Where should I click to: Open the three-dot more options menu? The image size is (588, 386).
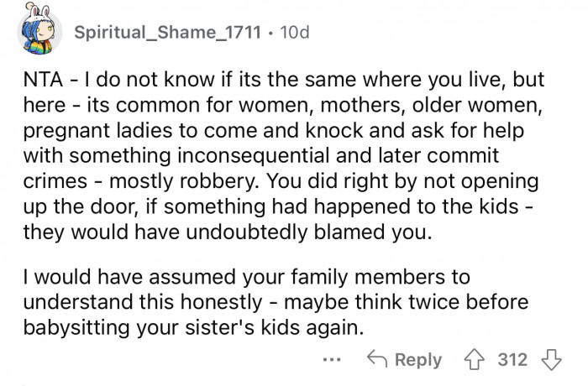pyautogui.click(x=332, y=360)
